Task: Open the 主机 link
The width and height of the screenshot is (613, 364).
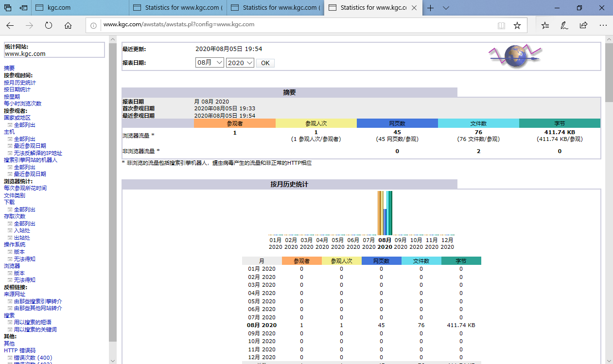Action: click(9, 132)
